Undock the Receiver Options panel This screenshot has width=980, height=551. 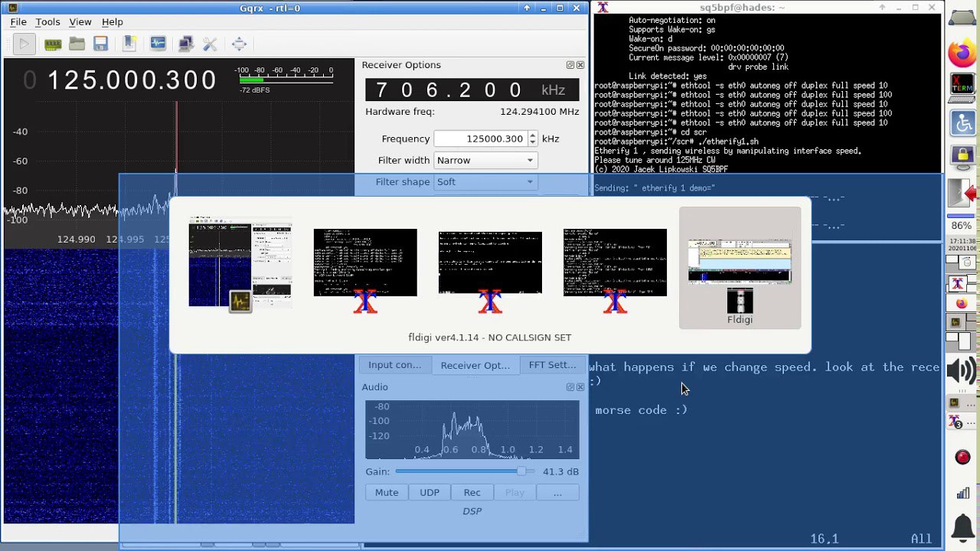[x=570, y=65]
